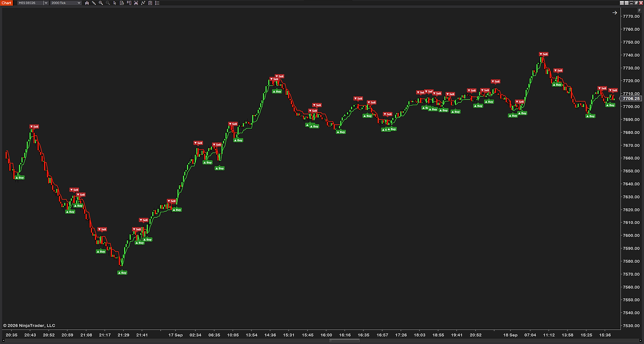Screen dimensions: 644x344
Task: Click the Sell marker at the 7740 peak
Action: 543,54
